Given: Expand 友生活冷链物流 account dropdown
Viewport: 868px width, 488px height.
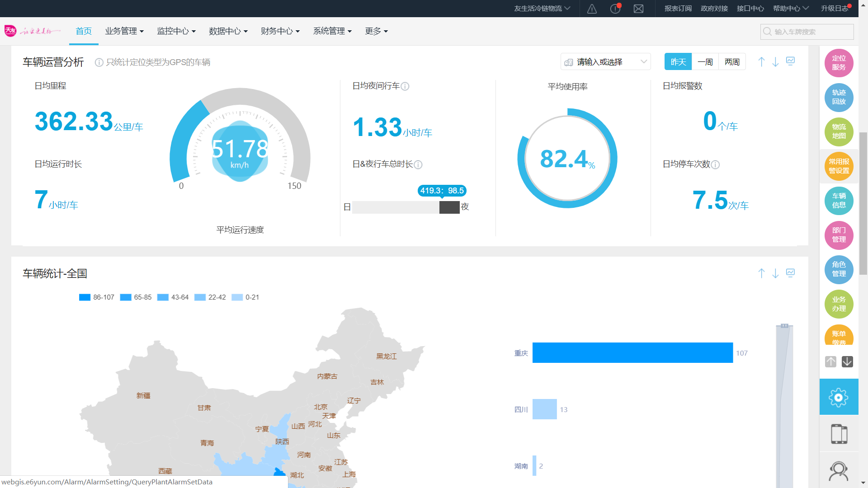Looking at the screenshot, I should point(542,9).
